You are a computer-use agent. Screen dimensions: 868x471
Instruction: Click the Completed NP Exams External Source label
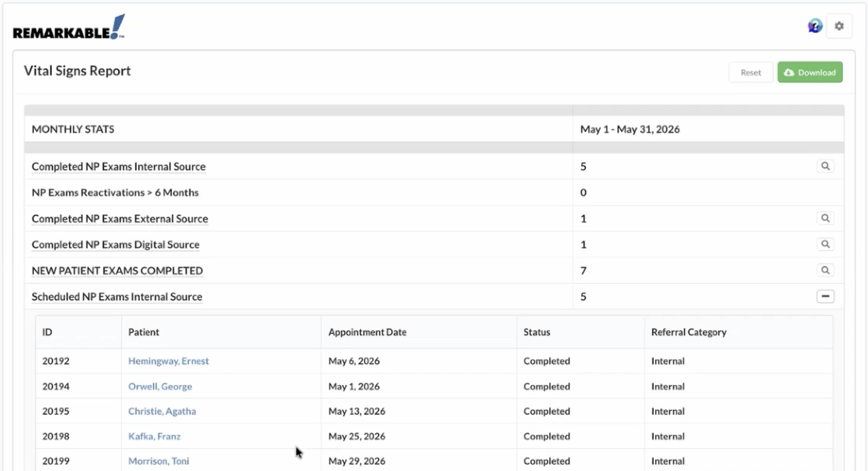click(x=120, y=218)
